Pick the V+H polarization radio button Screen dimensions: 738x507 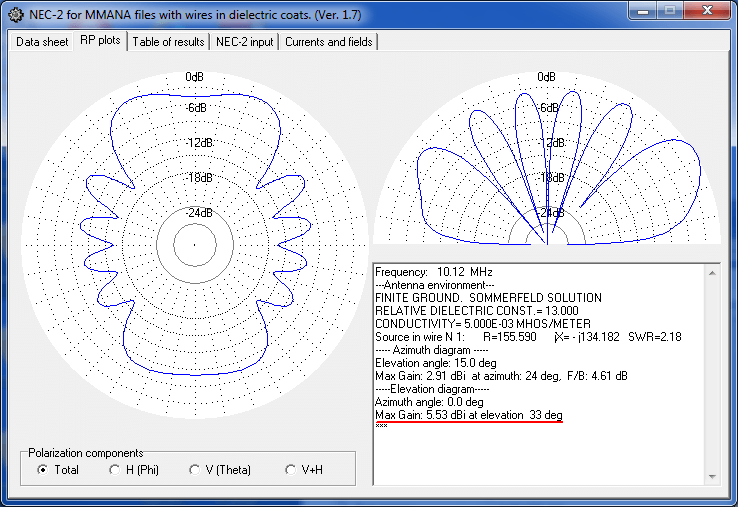pyautogui.click(x=291, y=470)
